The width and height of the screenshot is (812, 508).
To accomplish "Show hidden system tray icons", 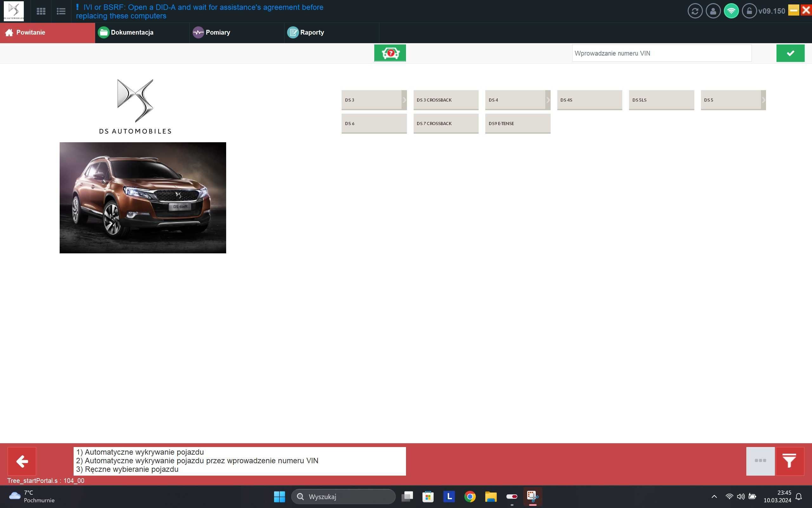I will click(x=714, y=497).
